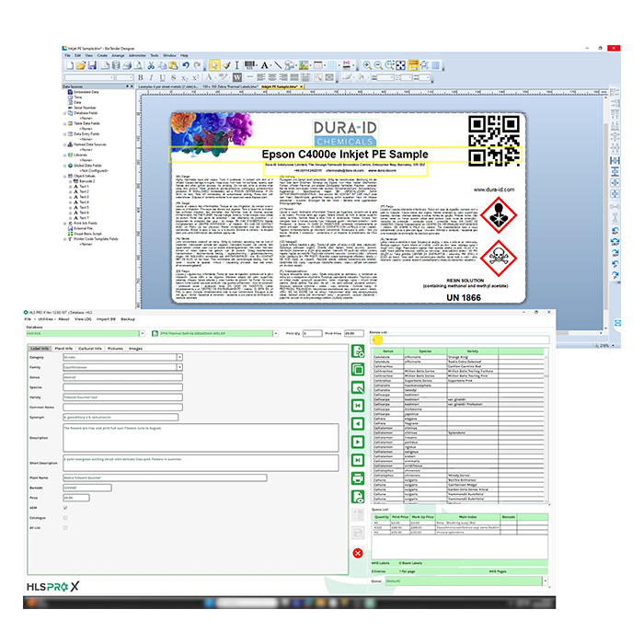This screenshot has height=644, width=644.
Task: Click the WordPad W icon in BarTender format bar
Action: tap(237, 77)
